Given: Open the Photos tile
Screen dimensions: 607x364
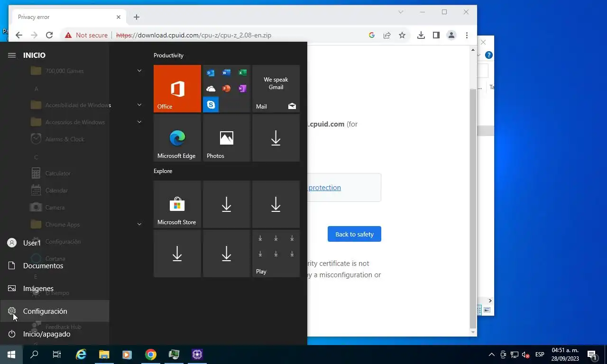Looking at the screenshot, I should click(227, 138).
